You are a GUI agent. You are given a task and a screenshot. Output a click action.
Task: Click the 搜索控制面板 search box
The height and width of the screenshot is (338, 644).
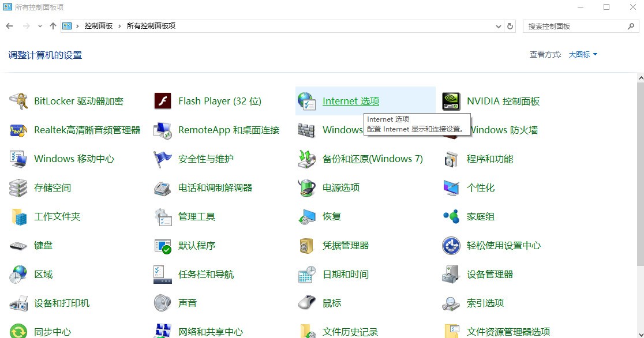[581, 27]
